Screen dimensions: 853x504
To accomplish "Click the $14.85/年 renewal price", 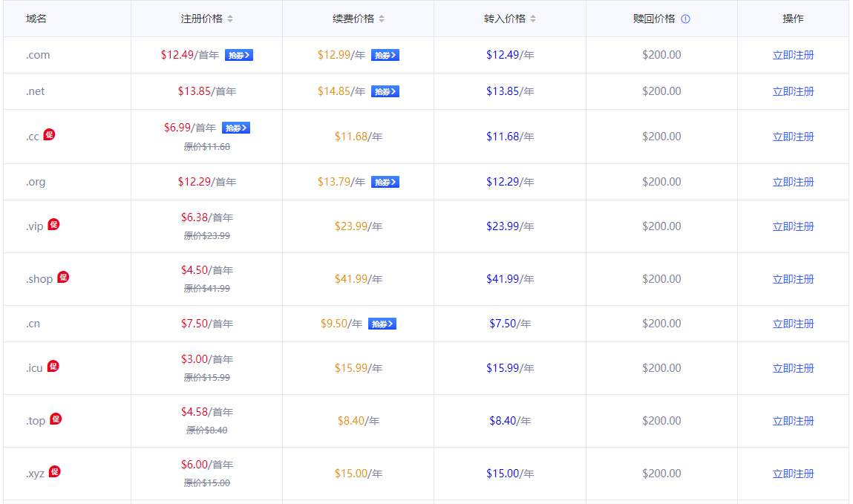I will tap(341, 91).
